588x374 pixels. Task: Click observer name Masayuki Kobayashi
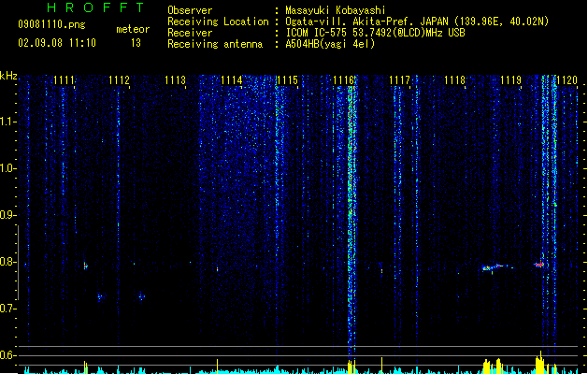[x=336, y=10]
